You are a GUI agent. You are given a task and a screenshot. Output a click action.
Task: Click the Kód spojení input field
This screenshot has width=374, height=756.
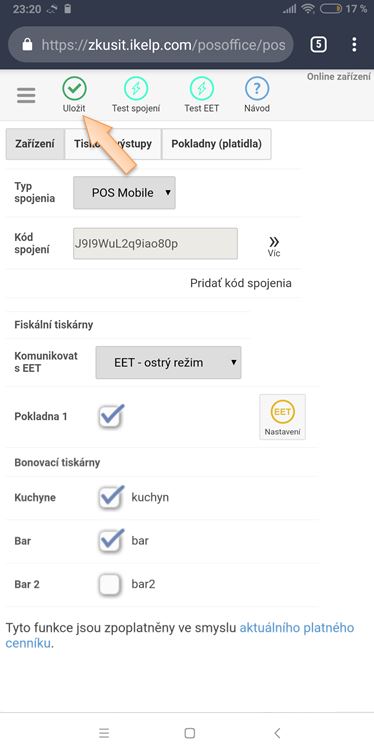click(155, 243)
